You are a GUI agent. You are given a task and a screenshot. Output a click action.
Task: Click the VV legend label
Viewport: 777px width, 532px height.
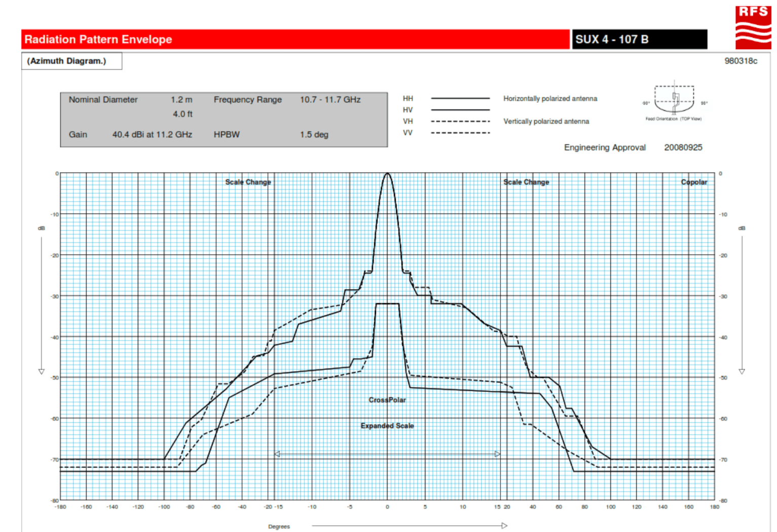(408, 133)
